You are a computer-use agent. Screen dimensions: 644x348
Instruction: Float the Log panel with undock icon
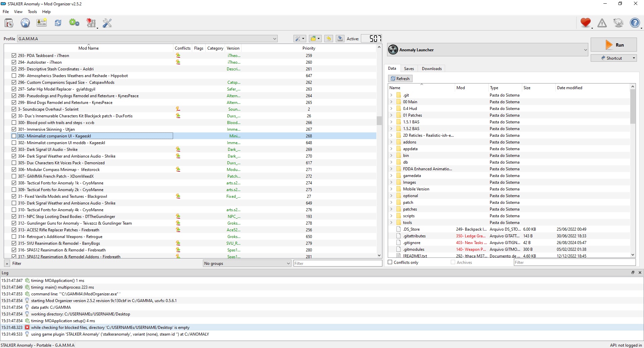(633, 273)
